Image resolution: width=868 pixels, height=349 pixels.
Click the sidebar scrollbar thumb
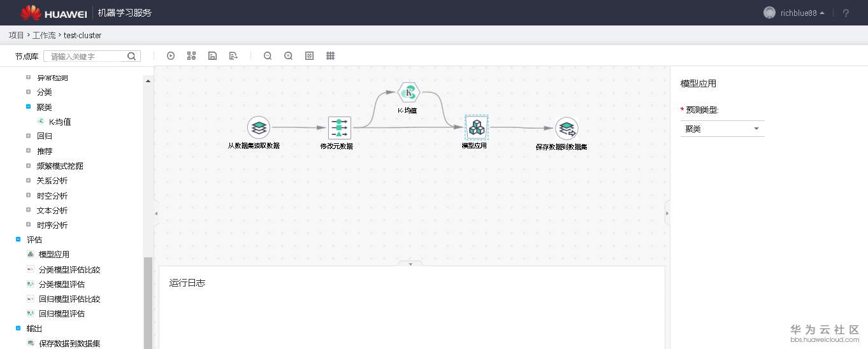click(148, 303)
